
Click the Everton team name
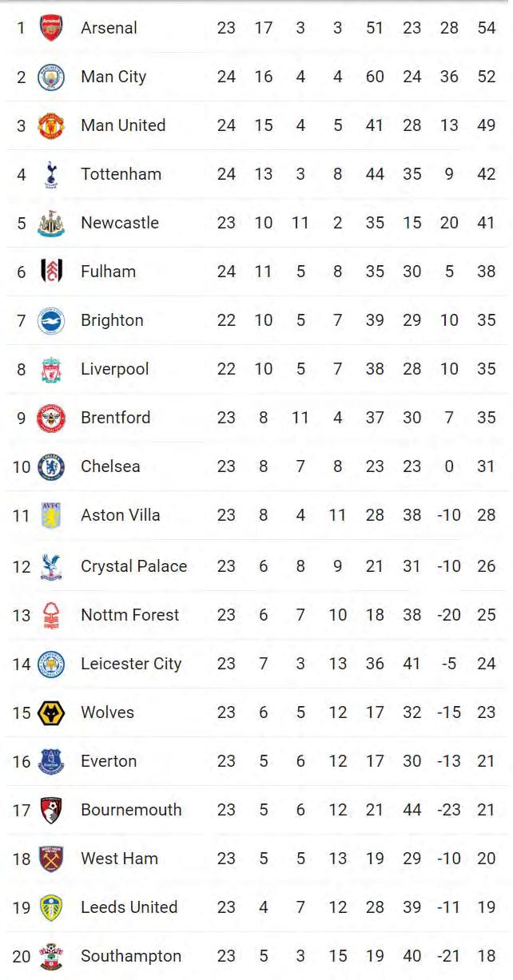[x=109, y=761]
